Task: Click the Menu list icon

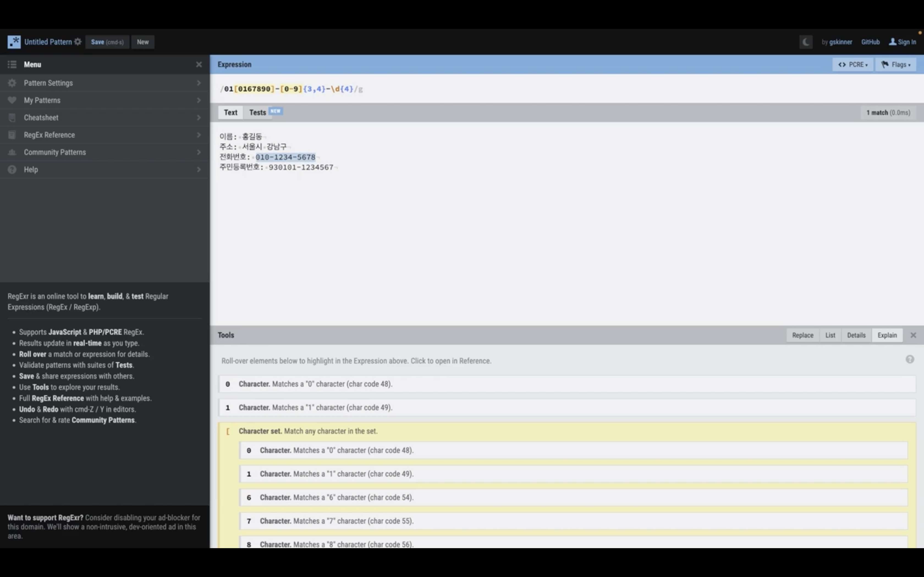Action: click(x=12, y=65)
